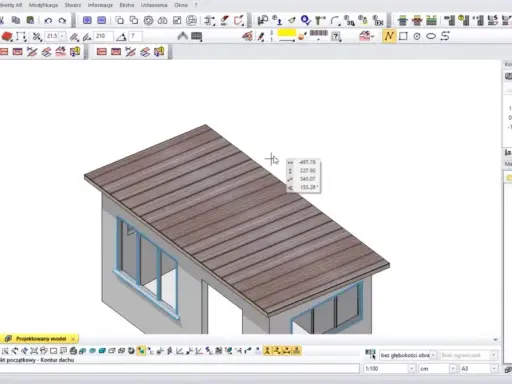Click the 210 value input field
Viewport: 512px width, 384px height.
click(x=103, y=36)
